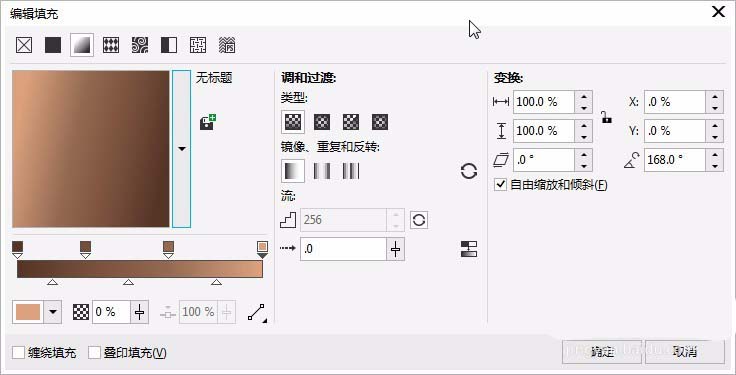Click the fill height 100.0 % field

pyautogui.click(x=544, y=131)
